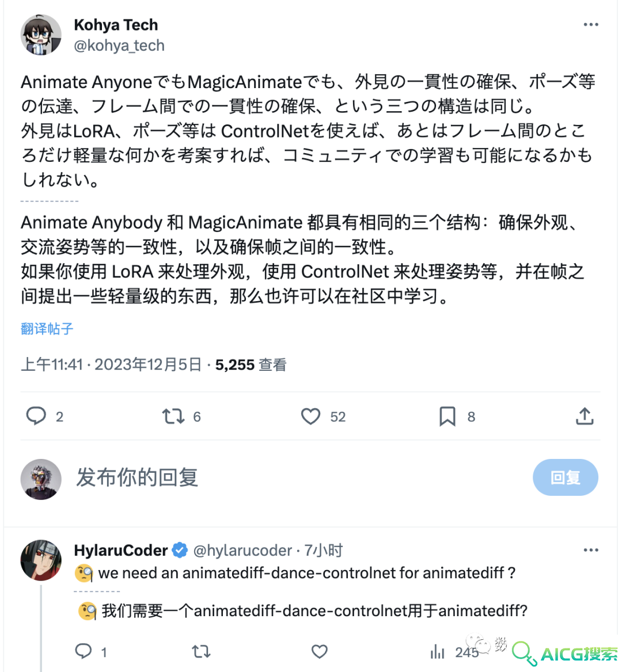Open Kohya Tech profile avatar
The image size is (622, 672).
[x=41, y=35]
